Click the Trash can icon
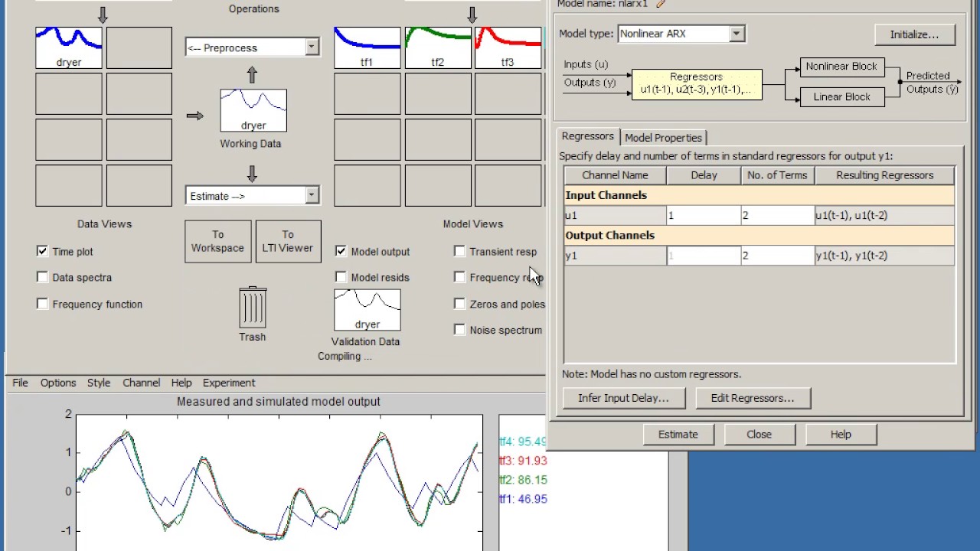Image resolution: width=980 pixels, height=551 pixels. click(253, 308)
